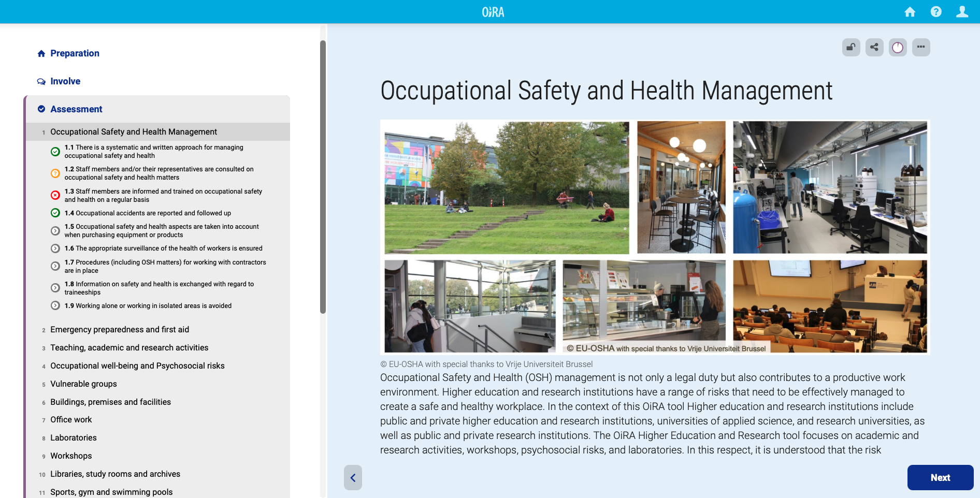Click the sidebar vertical scrollbar
The width and height of the screenshot is (980, 498).
(323, 176)
